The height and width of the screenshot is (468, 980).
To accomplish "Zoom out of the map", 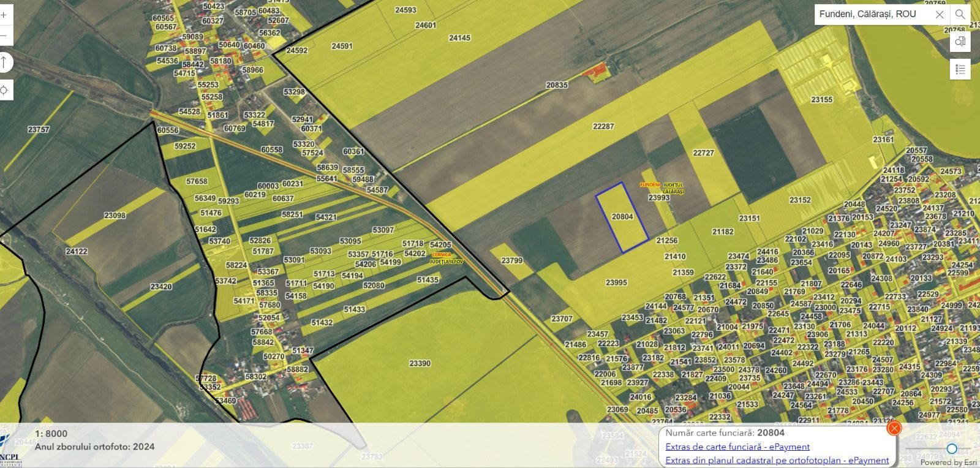I will pos(4,36).
